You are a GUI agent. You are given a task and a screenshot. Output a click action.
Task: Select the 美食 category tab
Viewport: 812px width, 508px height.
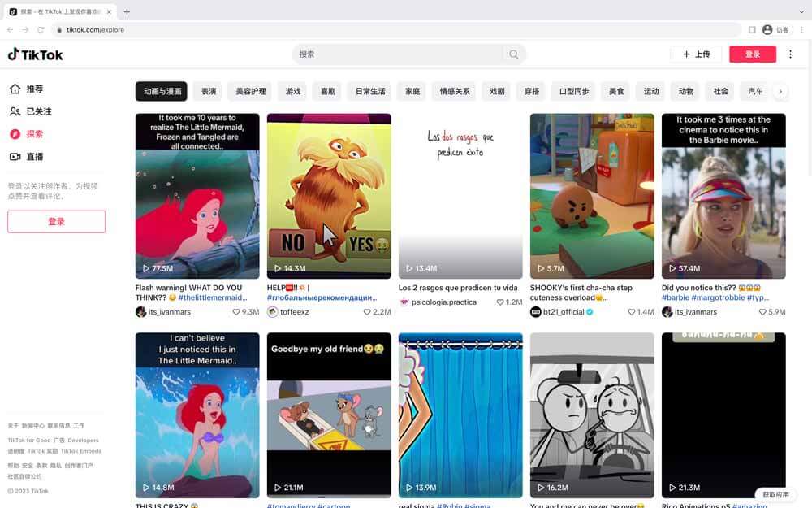tap(616, 91)
